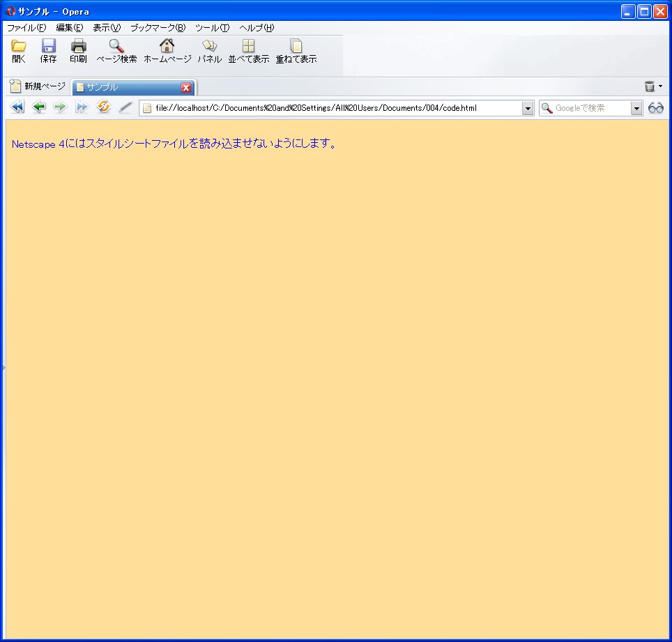
Task: Click the Opera logo in the title bar
Action: pos(10,11)
